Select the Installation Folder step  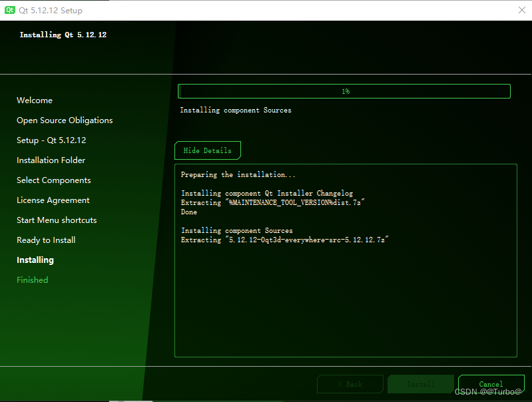click(x=51, y=160)
